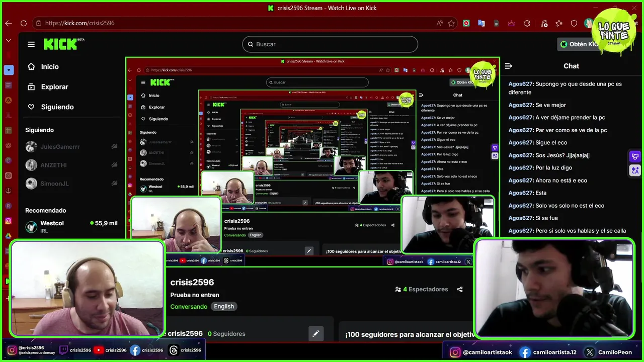Click the 4 Espectadores viewer count
This screenshot has height=362, width=644.
422,289
